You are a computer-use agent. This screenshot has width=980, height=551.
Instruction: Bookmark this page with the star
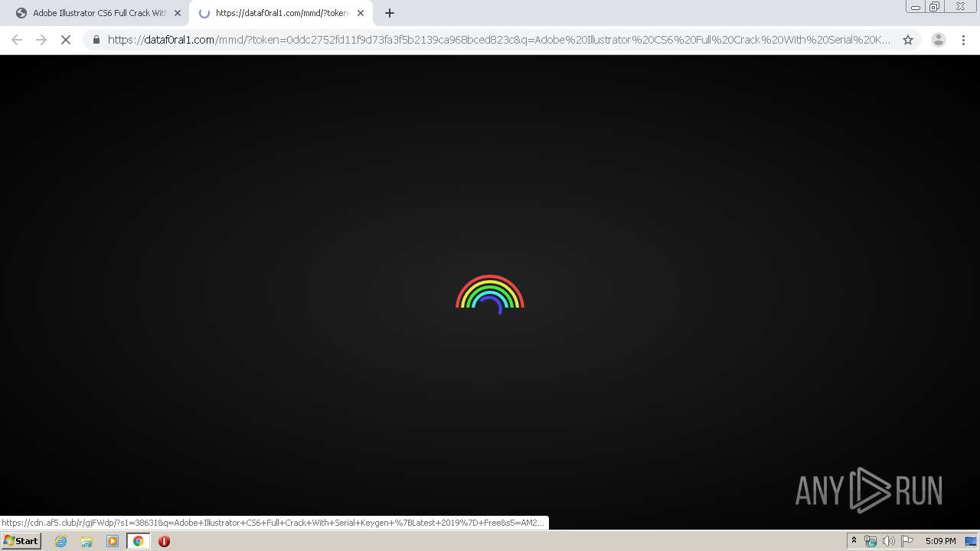pos(908,40)
